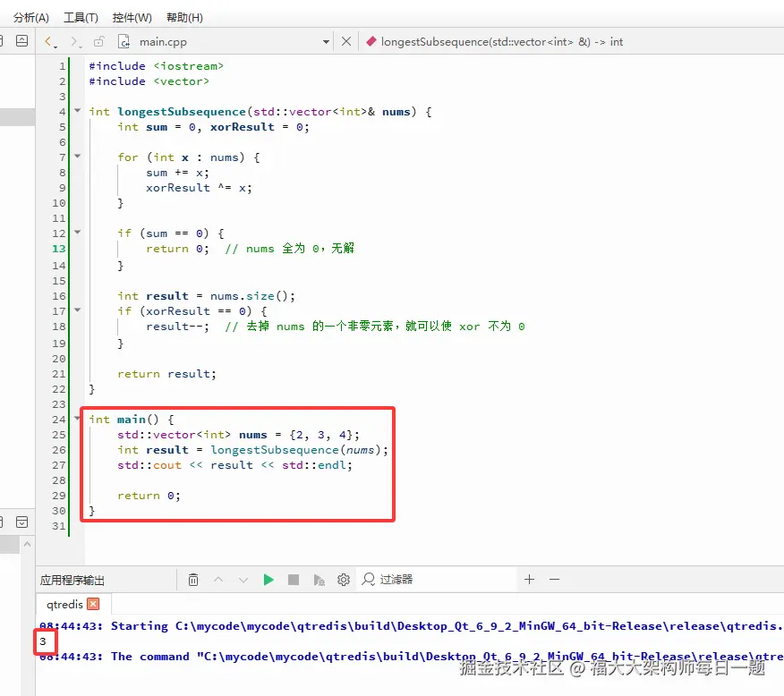
Task: Click the sidebar scroll up arrow
Action: 28,544
